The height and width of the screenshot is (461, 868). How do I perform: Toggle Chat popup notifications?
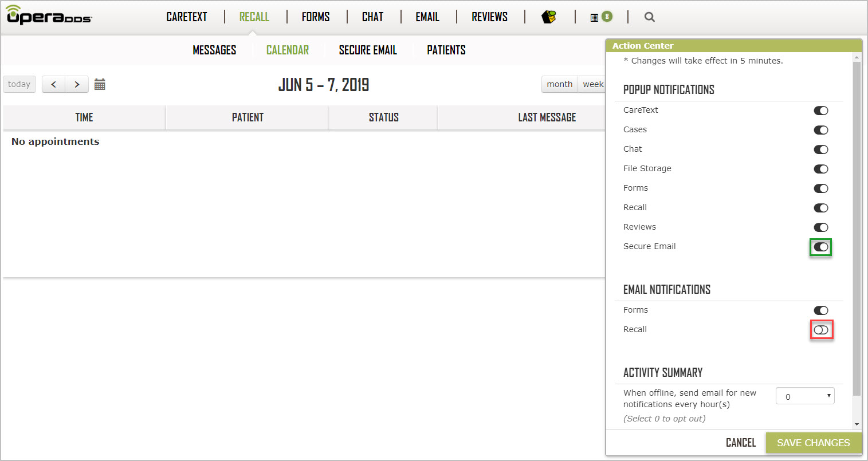coord(821,149)
